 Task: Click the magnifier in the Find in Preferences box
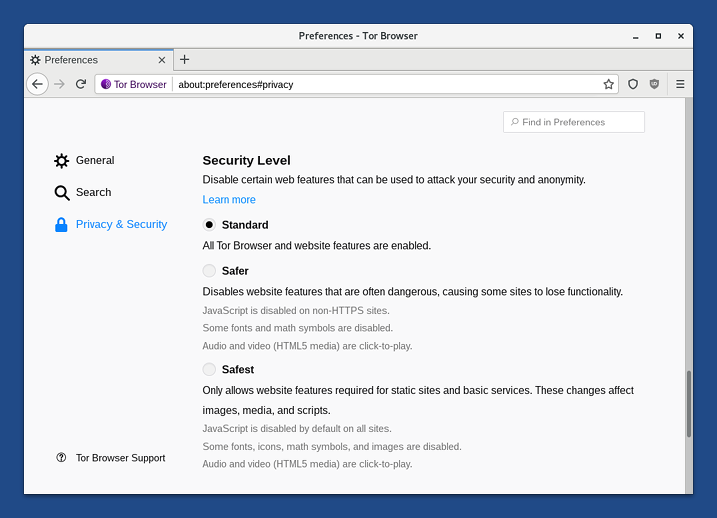pyautogui.click(x=515, y=122)
